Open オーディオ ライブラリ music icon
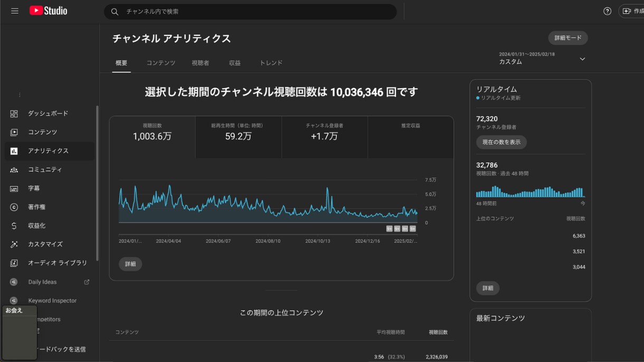 pos(14,263)
